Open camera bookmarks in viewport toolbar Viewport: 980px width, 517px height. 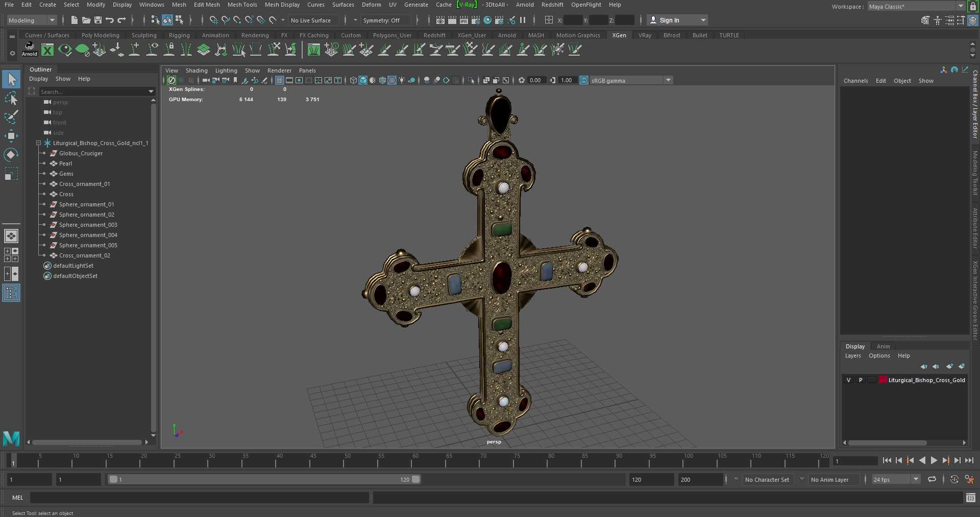point(235,80)
